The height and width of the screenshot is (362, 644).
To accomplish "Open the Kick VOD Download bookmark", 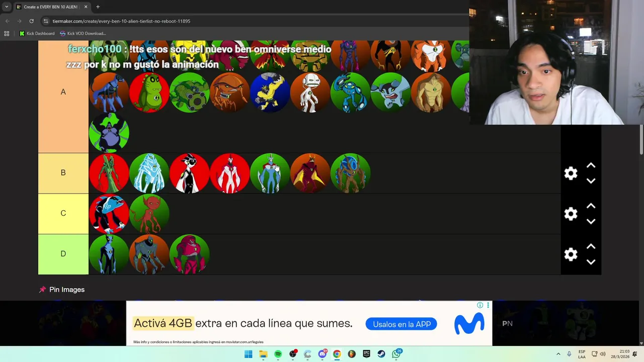I will [83, 34].
